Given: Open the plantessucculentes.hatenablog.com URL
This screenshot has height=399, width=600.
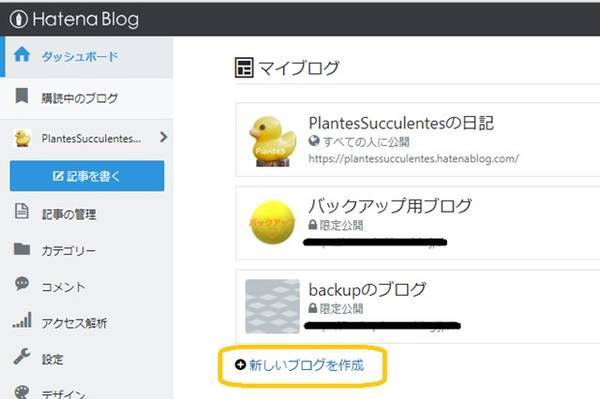Looking at the screenshot, I should pyautogui.click(x=414, y=158).
